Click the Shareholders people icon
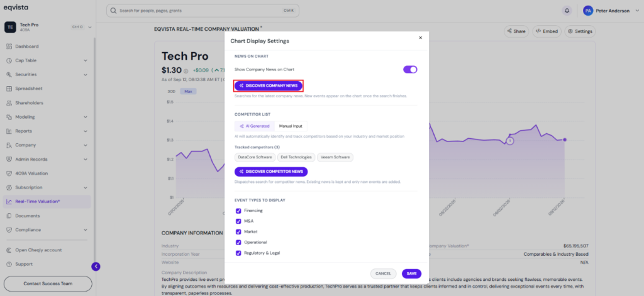 (x=9, y=102)
